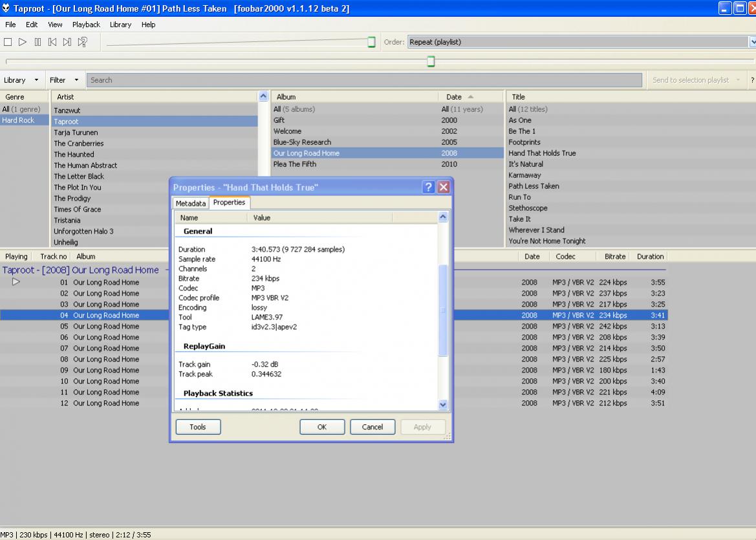Select playlist track 12 row

(334, 403)
